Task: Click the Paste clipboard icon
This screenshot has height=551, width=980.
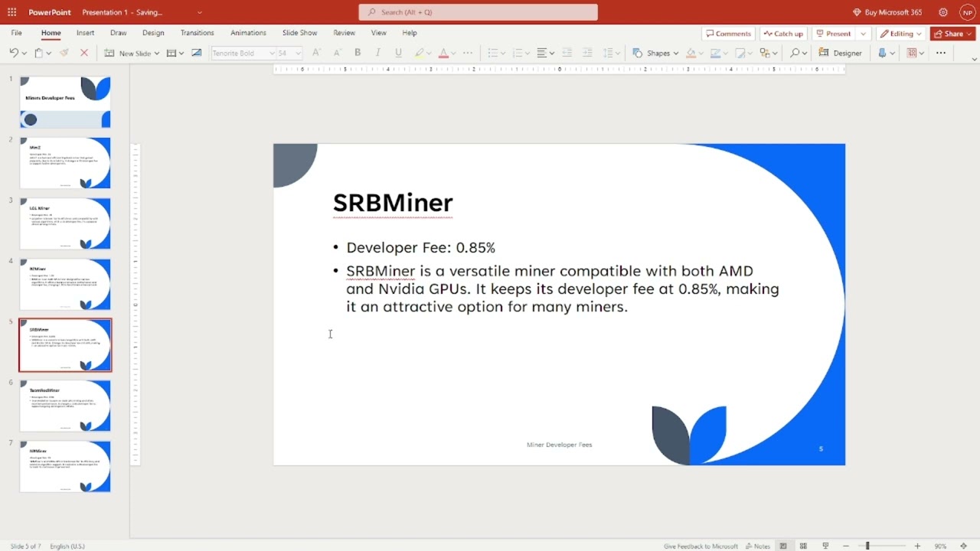Action: 38,53
